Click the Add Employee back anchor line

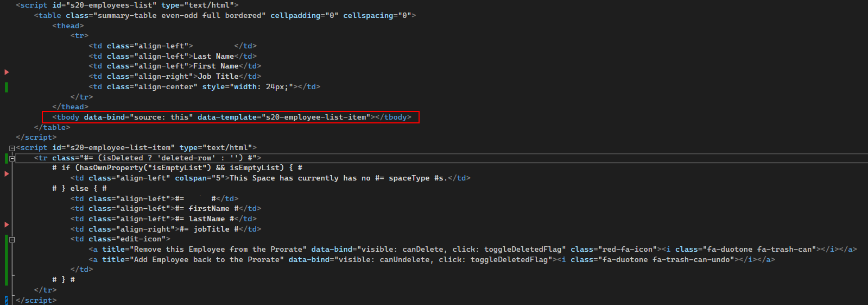click(432, 260)
